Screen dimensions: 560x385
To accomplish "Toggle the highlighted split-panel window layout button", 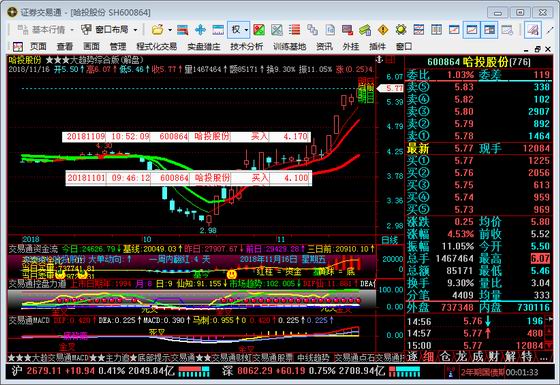I will 489,30.
